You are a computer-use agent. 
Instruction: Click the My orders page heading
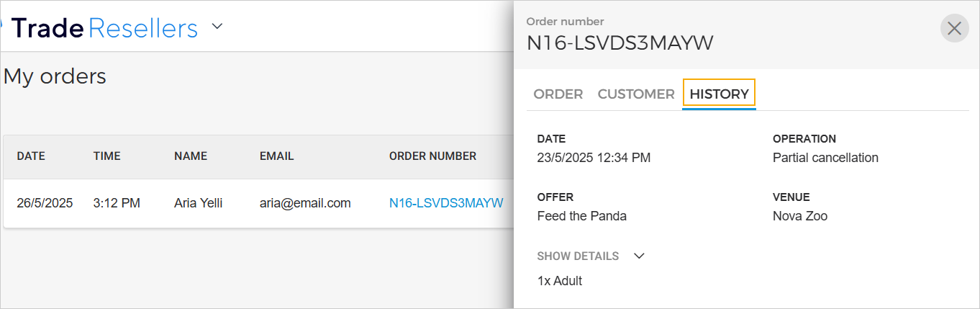(55, 76)
